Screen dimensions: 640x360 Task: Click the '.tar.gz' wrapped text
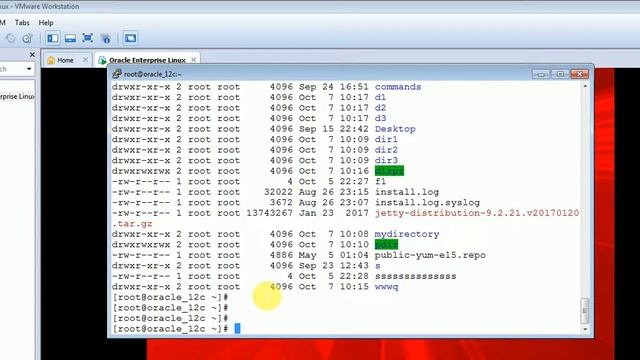pyautogui.click(x=132, y=224)
